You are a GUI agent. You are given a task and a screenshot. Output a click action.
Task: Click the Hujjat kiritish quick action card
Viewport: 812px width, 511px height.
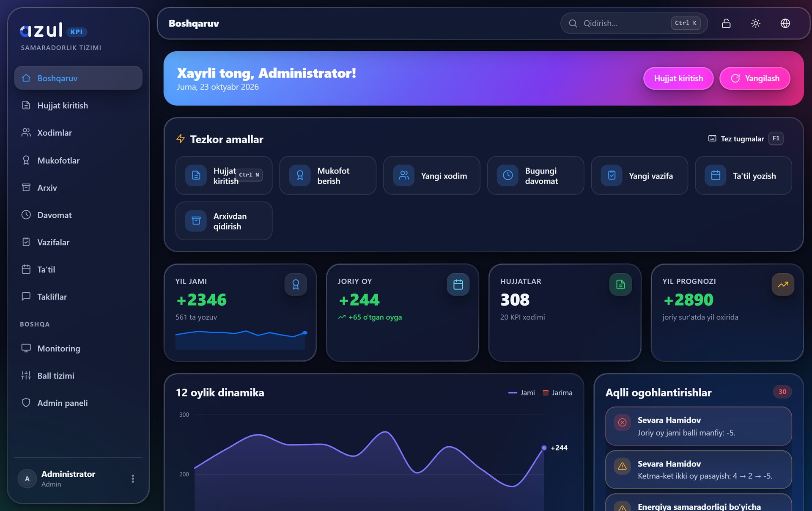click(x=224, y=176)
